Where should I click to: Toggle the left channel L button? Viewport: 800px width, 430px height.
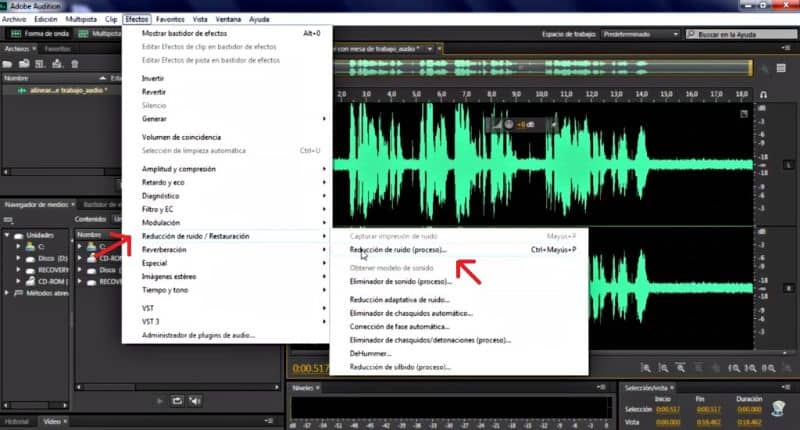(788, 165)
